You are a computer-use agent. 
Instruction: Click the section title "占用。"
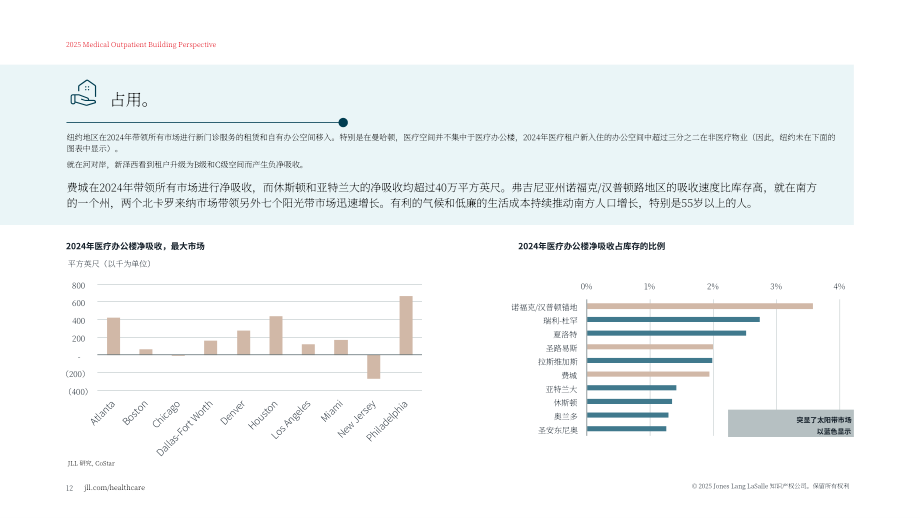(130, 100)
